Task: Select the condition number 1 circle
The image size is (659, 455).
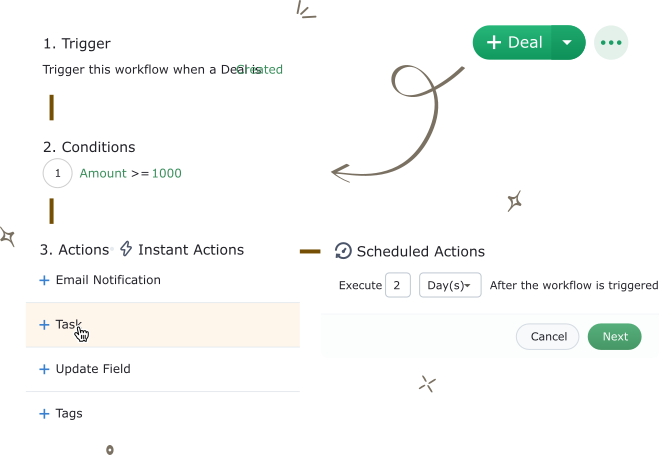Action: (58, 173)
